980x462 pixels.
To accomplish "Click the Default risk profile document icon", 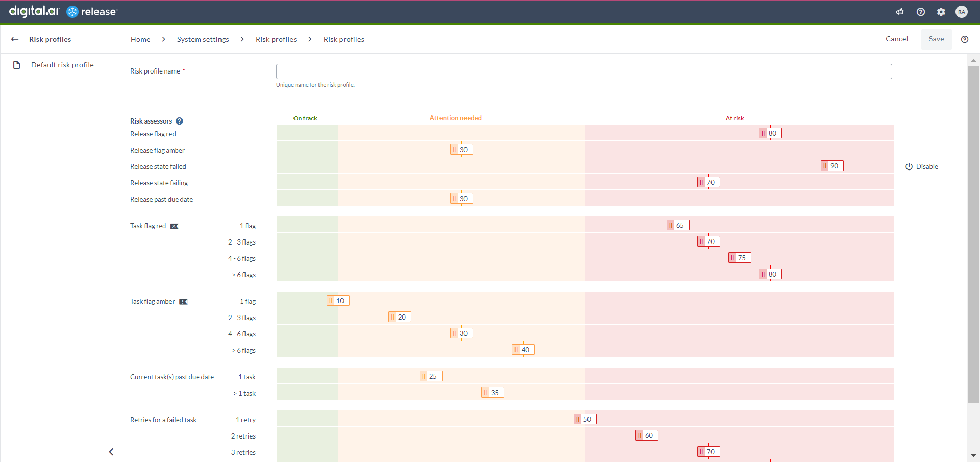I will pyautogui.click(x=17, y=65).
